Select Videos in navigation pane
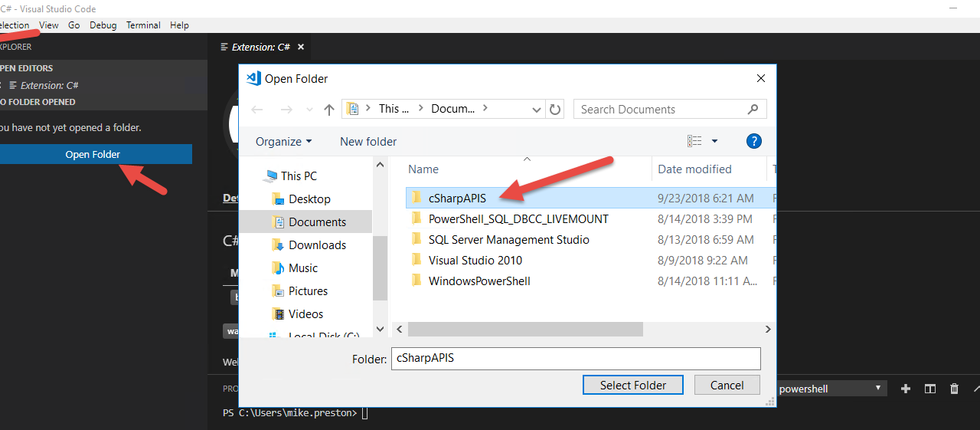 point(305,313)
